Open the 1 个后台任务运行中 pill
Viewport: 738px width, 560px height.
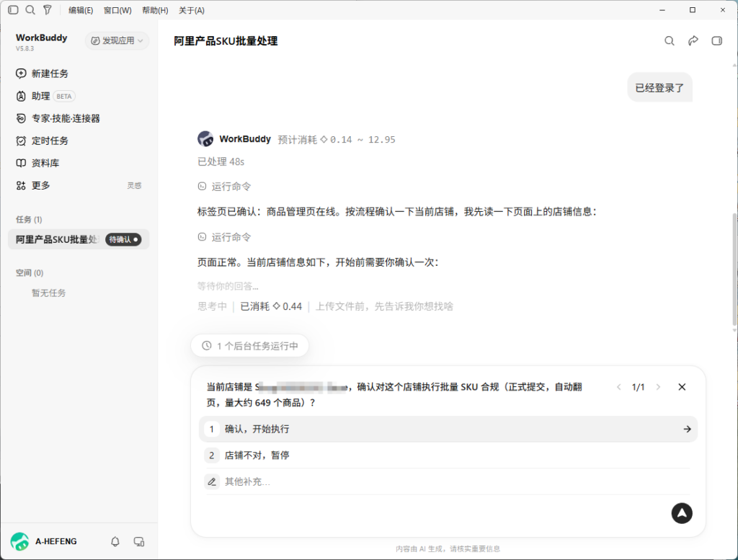click(x=250, y=346)
